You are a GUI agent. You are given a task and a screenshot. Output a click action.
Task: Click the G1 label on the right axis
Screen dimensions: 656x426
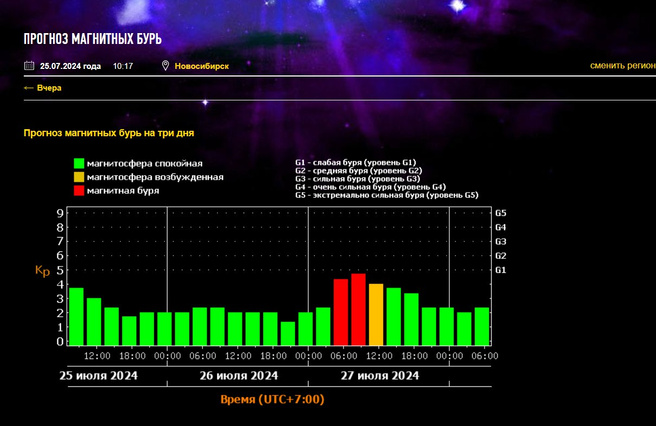coord(500,270)
